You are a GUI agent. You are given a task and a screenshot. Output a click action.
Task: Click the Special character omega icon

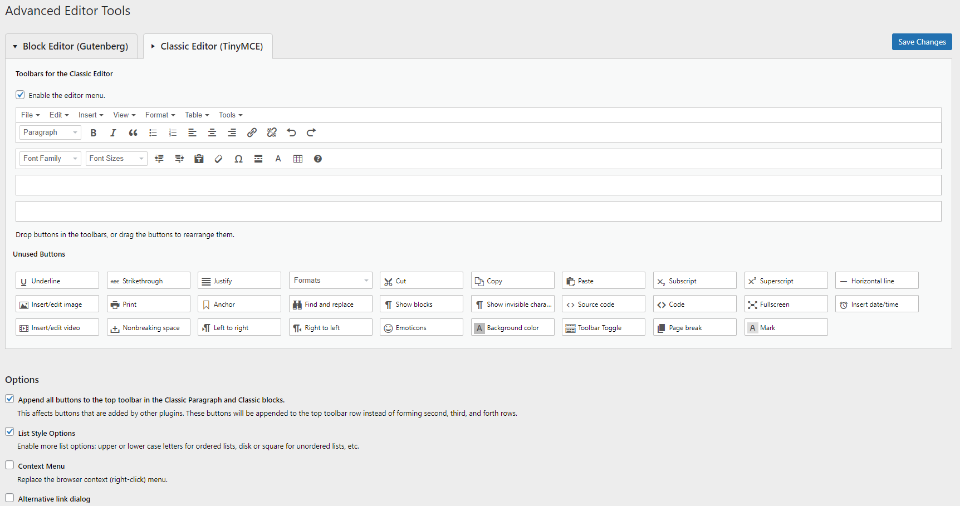[238, 159]
